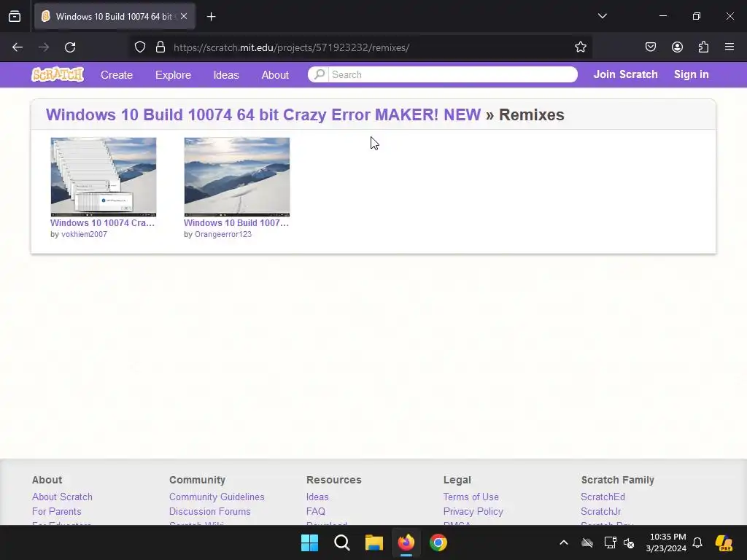Click the Firefox taskbar icon

406,542
